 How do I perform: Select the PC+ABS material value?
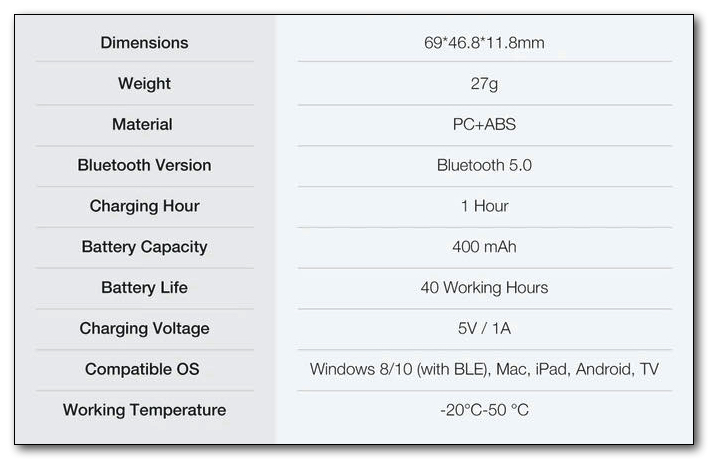(x=484, y=125)
